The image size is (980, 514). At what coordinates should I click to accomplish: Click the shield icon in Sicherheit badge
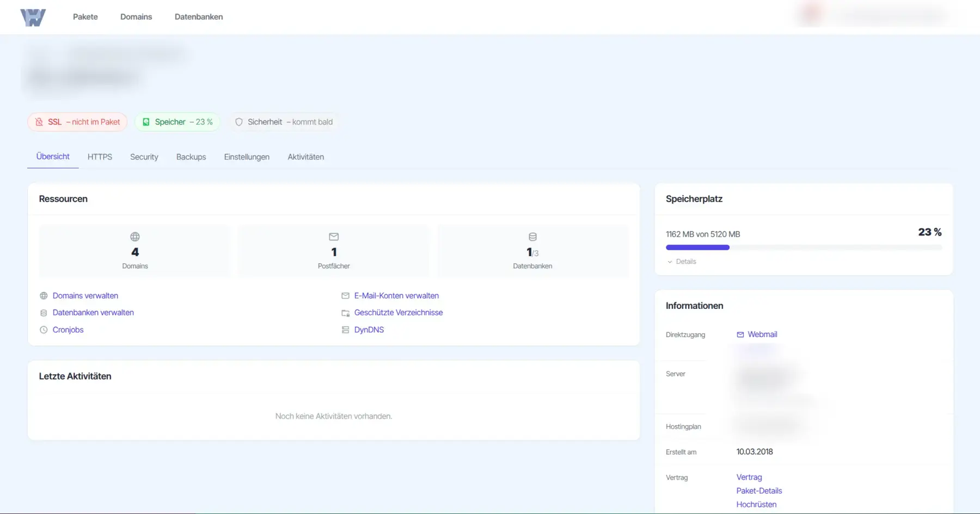pyautogui.click(x=238, y=122)
